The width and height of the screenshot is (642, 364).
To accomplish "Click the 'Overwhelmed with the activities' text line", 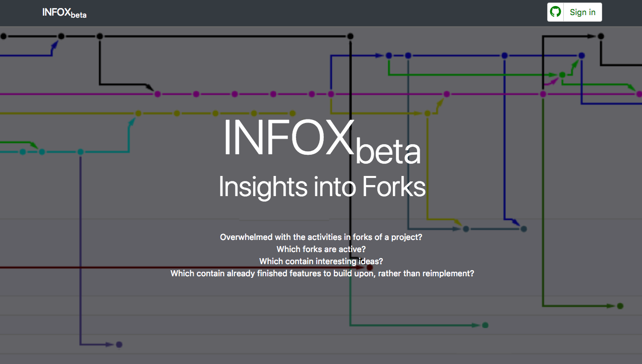I will 321,237.
